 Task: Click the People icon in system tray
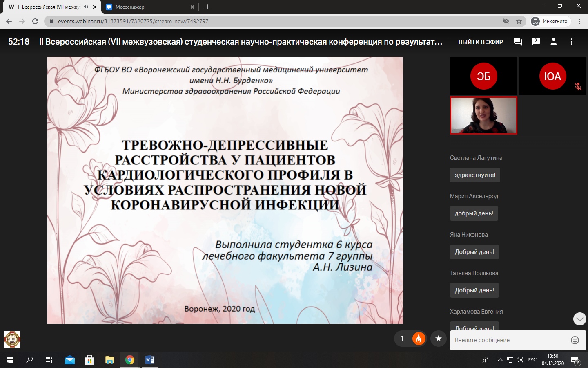pos(486,360)
